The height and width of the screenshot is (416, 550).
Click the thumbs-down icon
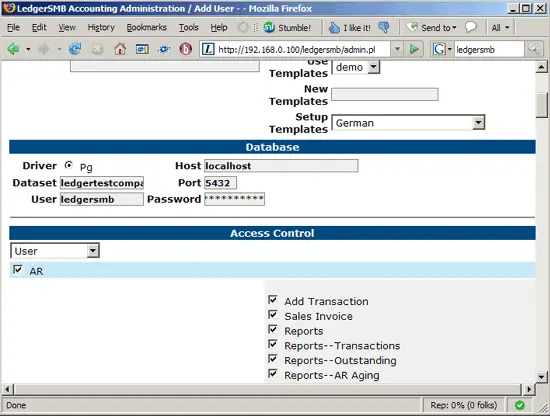click(384, 27)
